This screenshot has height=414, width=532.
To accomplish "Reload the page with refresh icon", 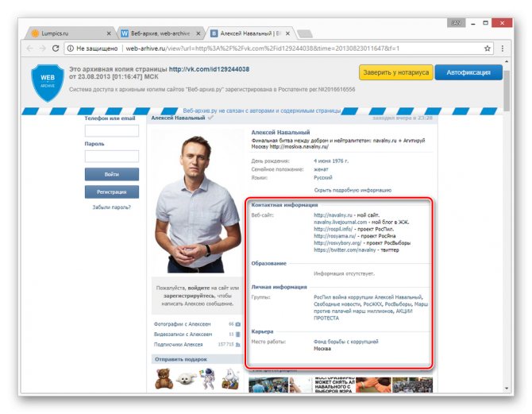I will click(56, 48).
